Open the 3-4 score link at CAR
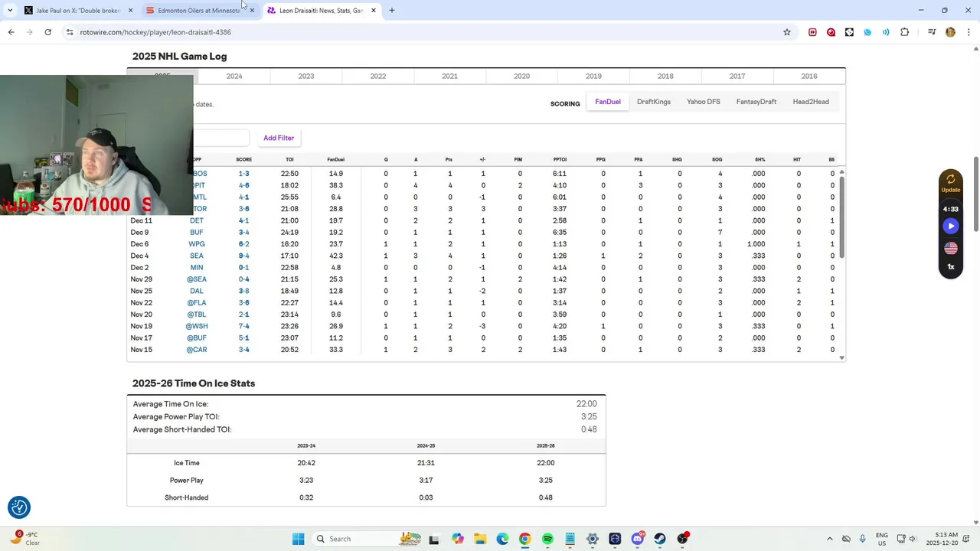 (243, 350)
